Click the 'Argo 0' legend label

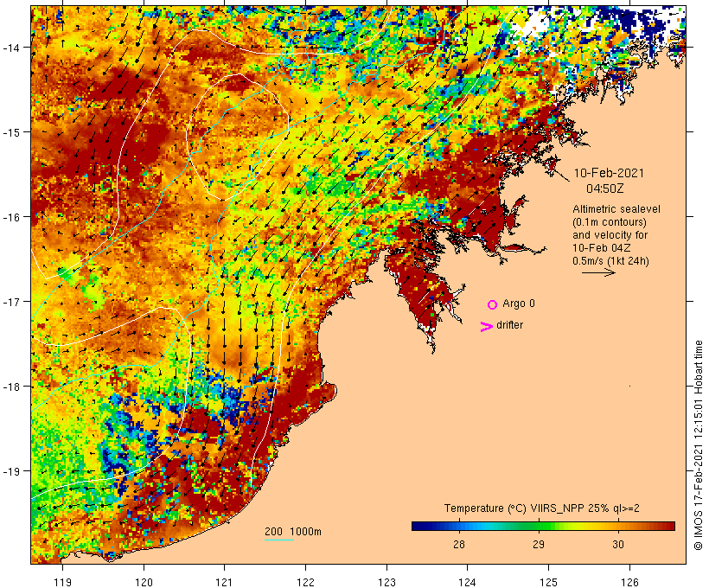(x=519, y=304)
